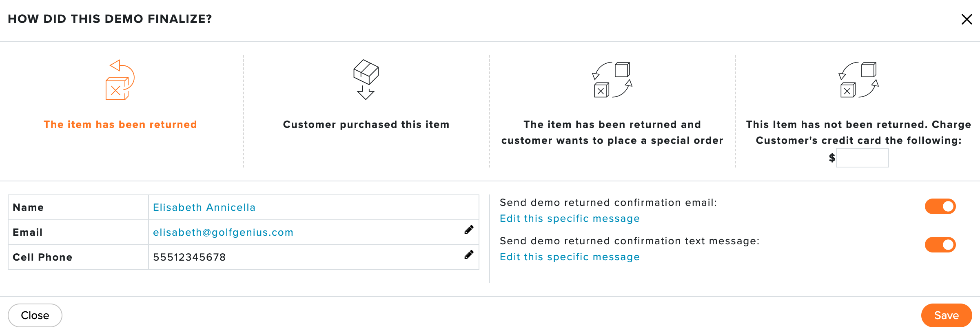Pick the not-returned charge card icon

(858, 80)
